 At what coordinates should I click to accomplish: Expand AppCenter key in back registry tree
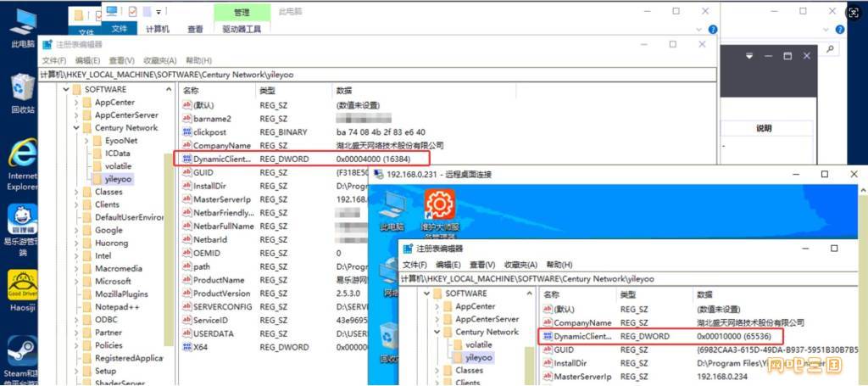point(77,103)
